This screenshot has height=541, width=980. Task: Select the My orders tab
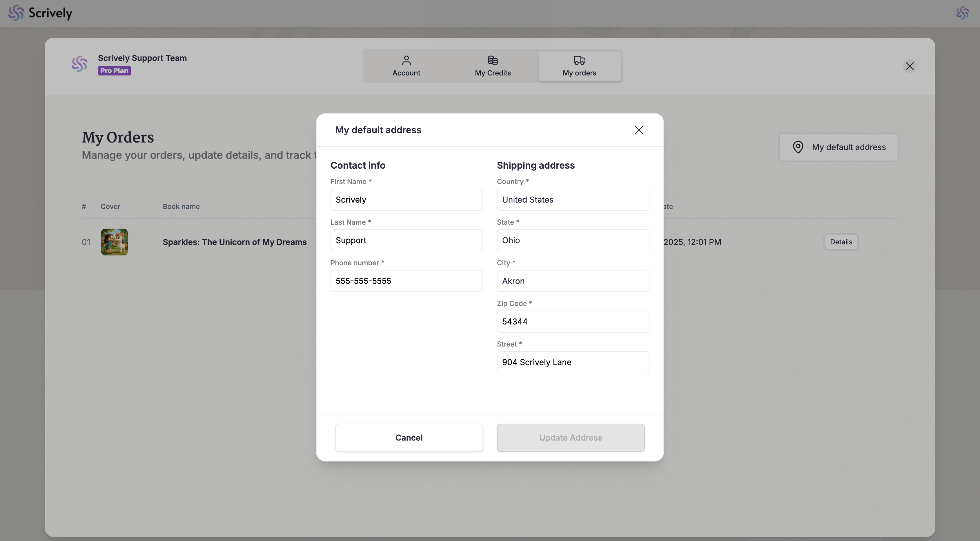(x=579, y=66)
